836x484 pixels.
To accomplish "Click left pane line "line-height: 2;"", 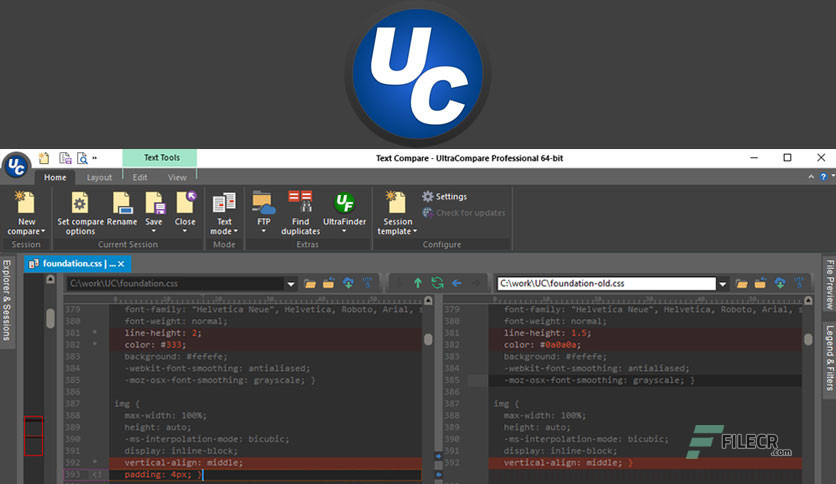I will (163, 333).
